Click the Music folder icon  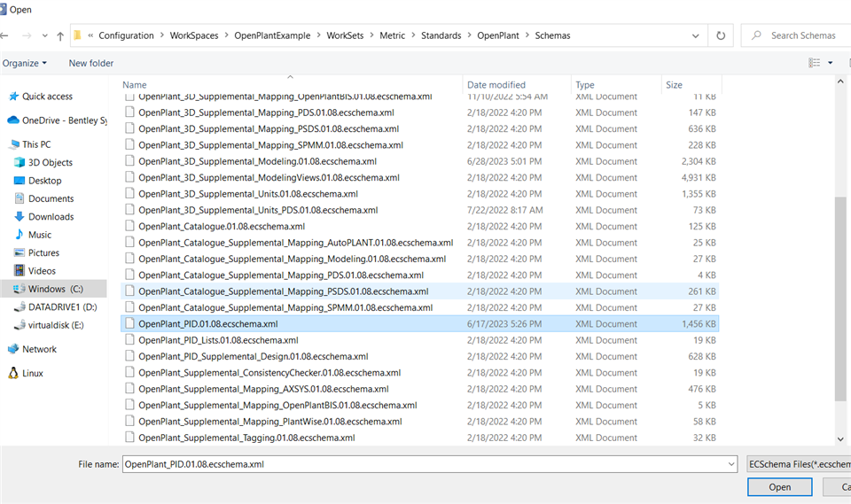(x=20, y=235)
